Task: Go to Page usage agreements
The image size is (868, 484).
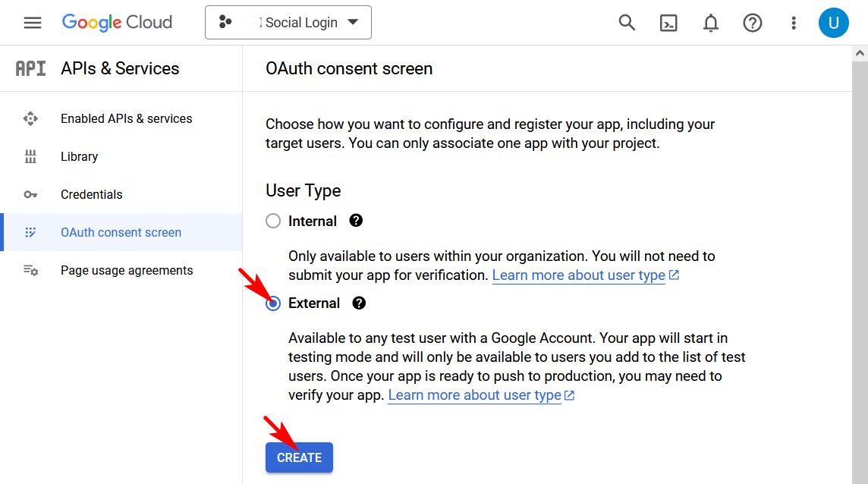Action: point(126,270)
